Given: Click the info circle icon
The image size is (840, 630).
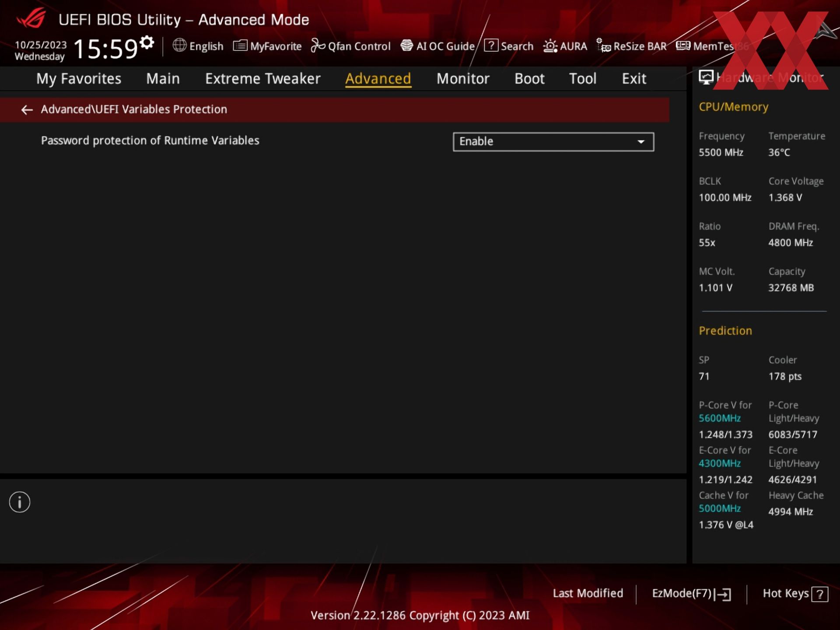Looking at the screenshot, I should pyautogui.click(x=20, y=502).
